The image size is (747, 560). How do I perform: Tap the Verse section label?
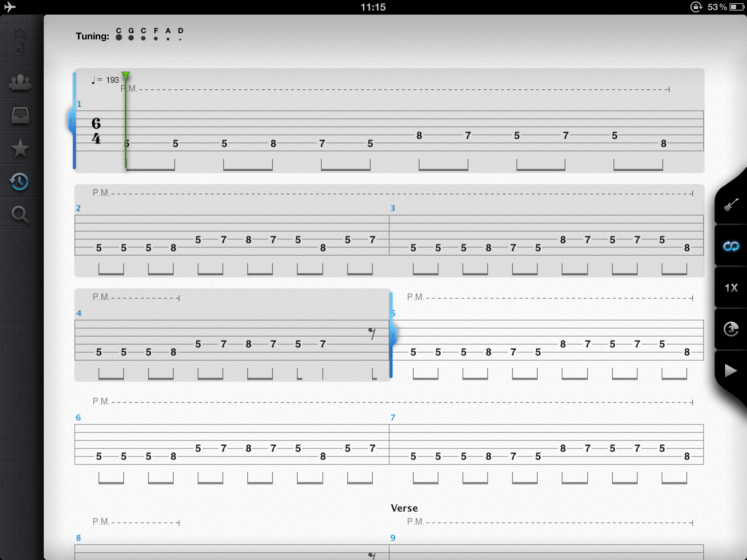[x=404, y=508]
